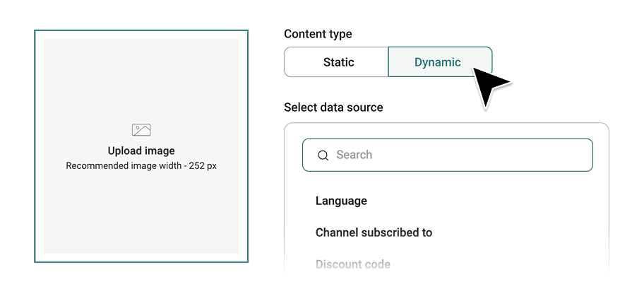The image size is (644, 294).
Task: Click the Upload image label
Action: 141,151
